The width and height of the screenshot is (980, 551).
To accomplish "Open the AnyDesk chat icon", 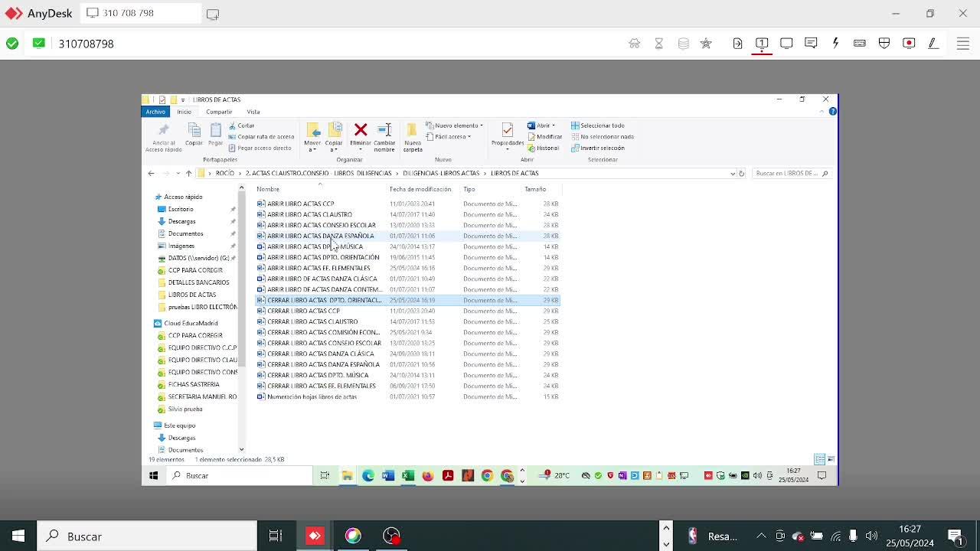I will tap(811, 44).
